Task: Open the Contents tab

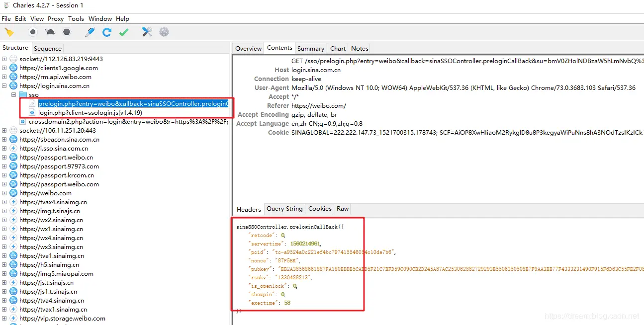Action: coord(279,48)
